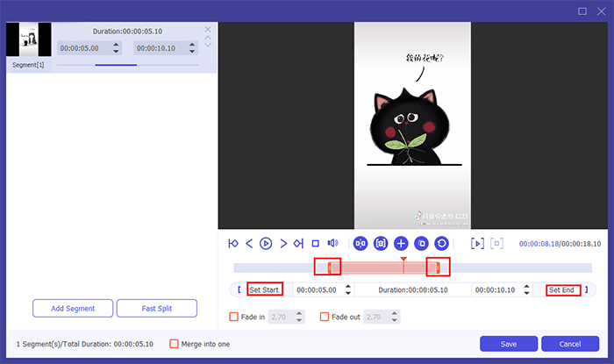614x364 pixels.
Task: Increase timeline start time stepper
Action: [x=347, y=287]
